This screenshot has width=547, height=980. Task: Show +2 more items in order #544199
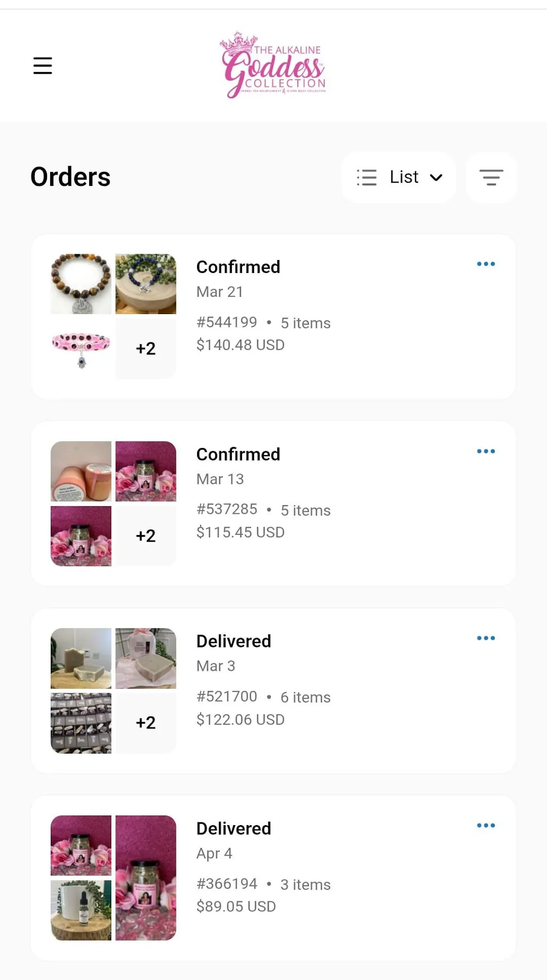[146, 348]
